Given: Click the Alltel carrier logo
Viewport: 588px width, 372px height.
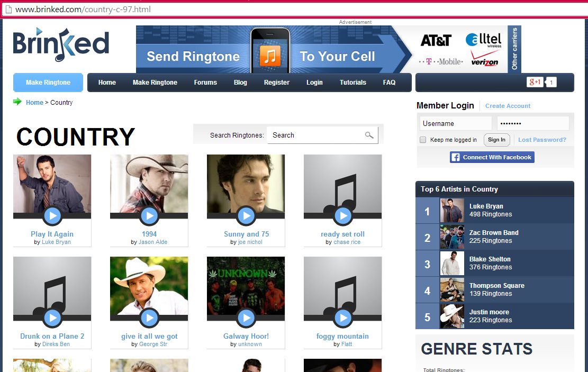Looking at the screenshot, I should (x=483, y=40).
